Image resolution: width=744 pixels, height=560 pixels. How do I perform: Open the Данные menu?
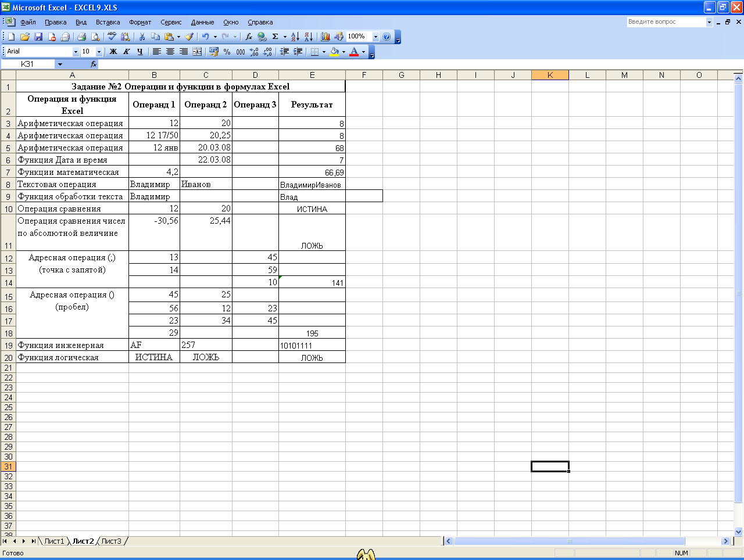click(202, 22)
